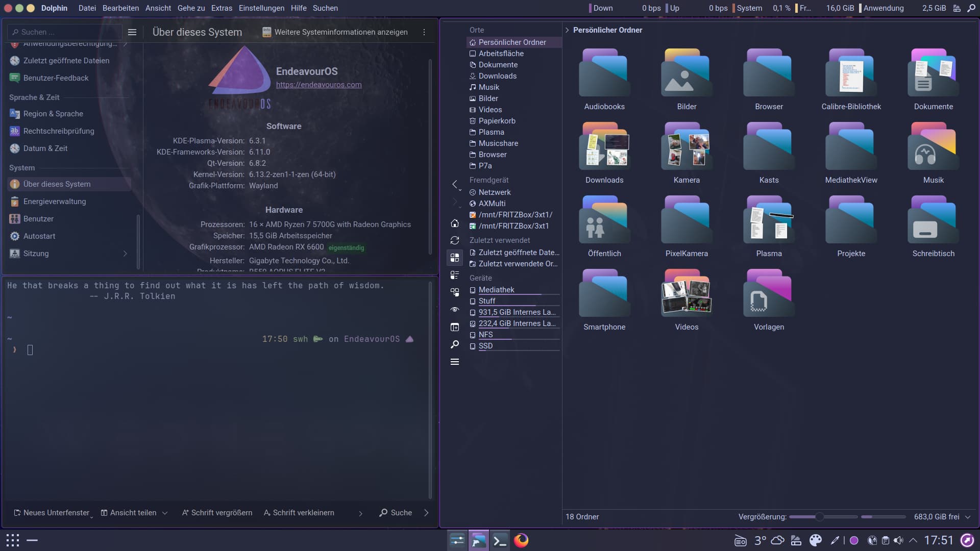Viewport: 980px width, 551px height.
Task: Open the MediathekView folder
Action: pos(851,153)
